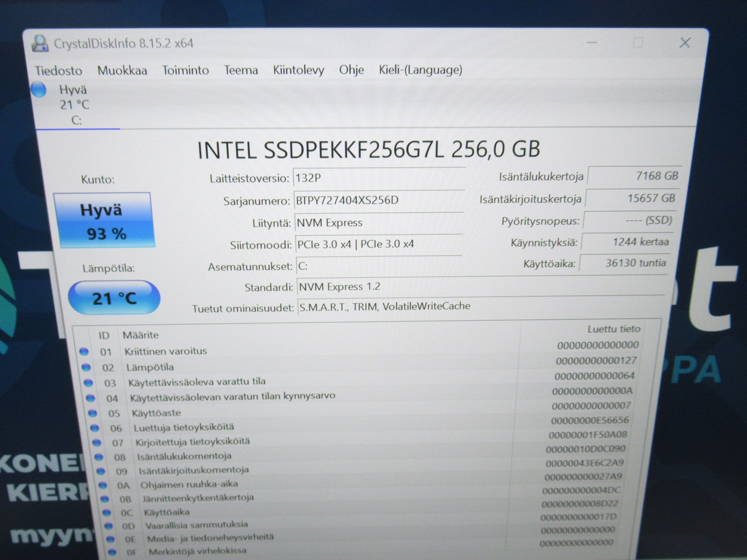This screenshot has width=747, height=560.
Task: Click the CrystalDiskInfo app icon in title bar
Action: coord(40,44)
